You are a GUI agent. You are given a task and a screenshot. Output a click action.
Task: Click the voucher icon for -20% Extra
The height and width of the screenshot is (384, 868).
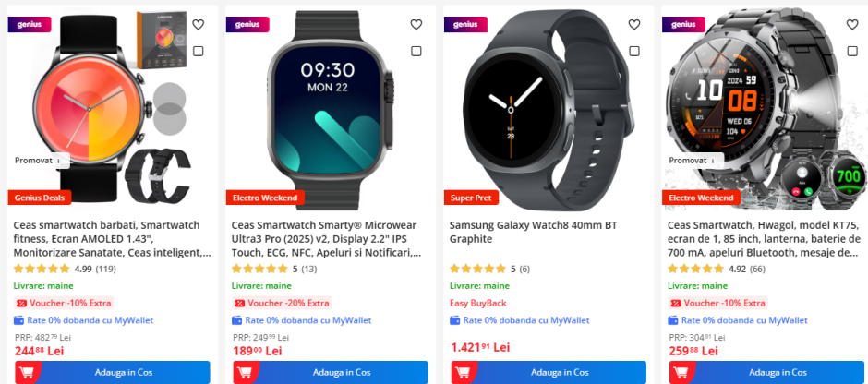[240, 303]
